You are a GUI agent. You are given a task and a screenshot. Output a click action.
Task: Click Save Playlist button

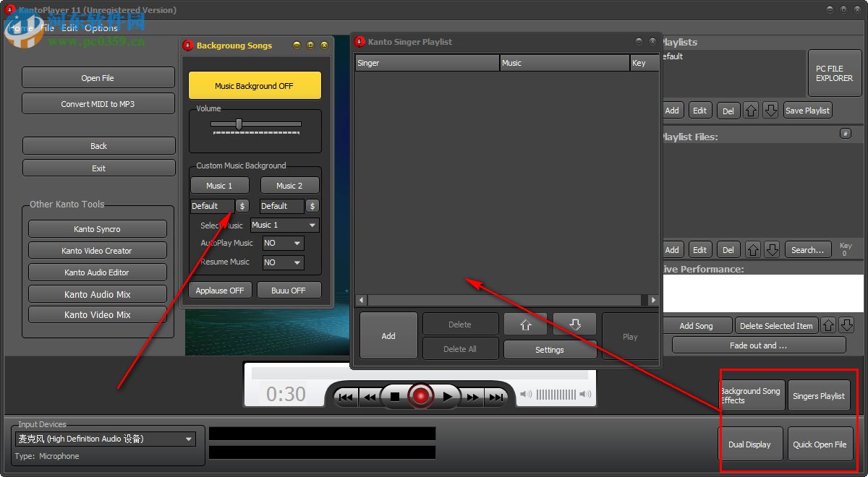point(807,111)
